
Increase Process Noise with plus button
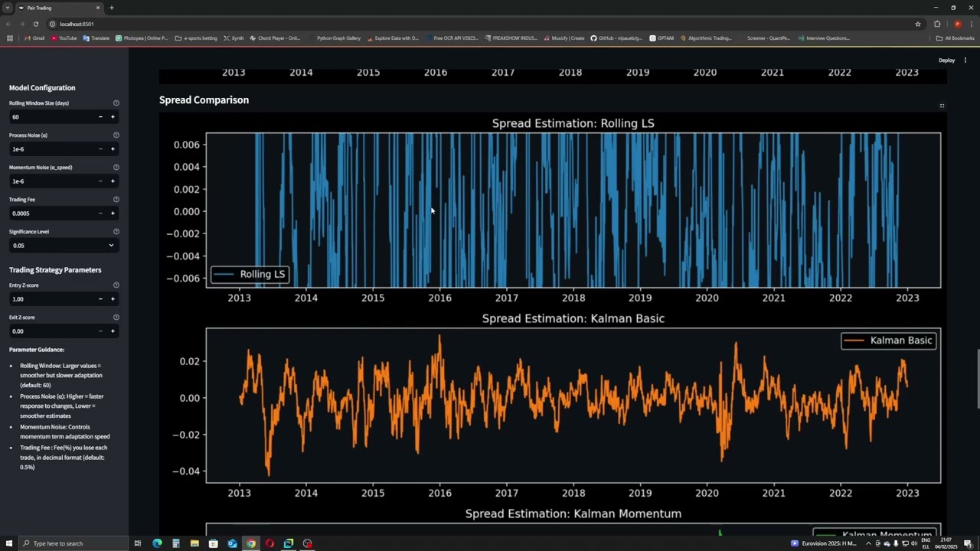(113, 149)
